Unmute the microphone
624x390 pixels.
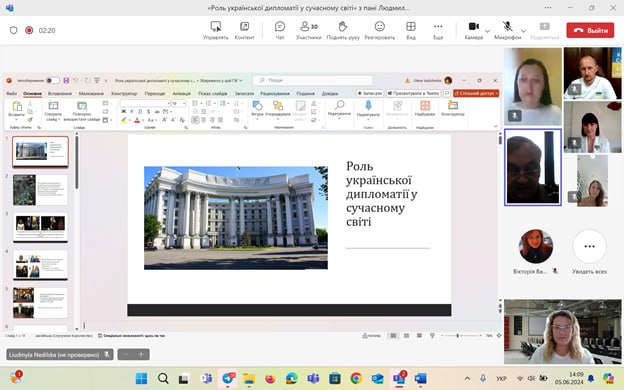pos(507,30)
